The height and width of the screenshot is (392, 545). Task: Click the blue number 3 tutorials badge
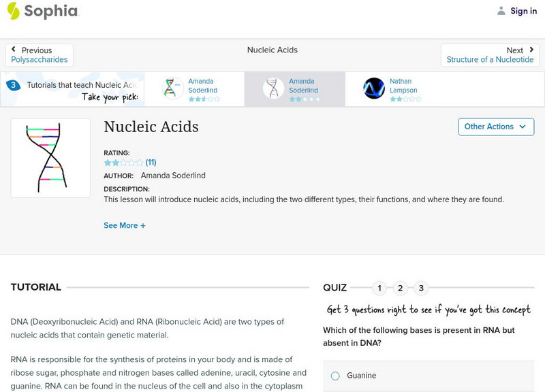click(13, 85)
